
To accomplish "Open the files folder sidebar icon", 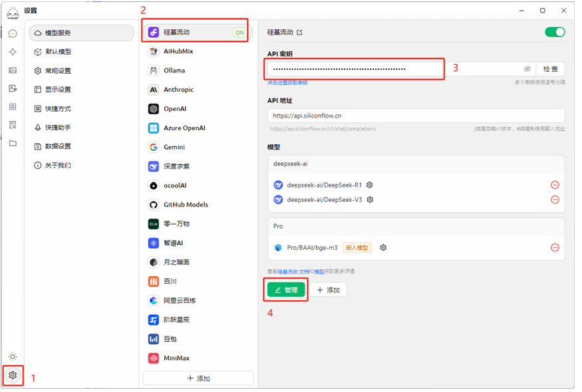I will [x=13, y=143].
